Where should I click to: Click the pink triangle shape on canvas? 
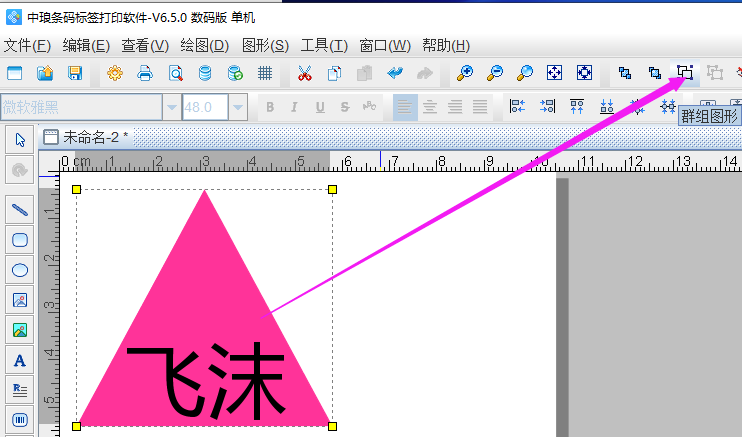[x=205, y=290]
